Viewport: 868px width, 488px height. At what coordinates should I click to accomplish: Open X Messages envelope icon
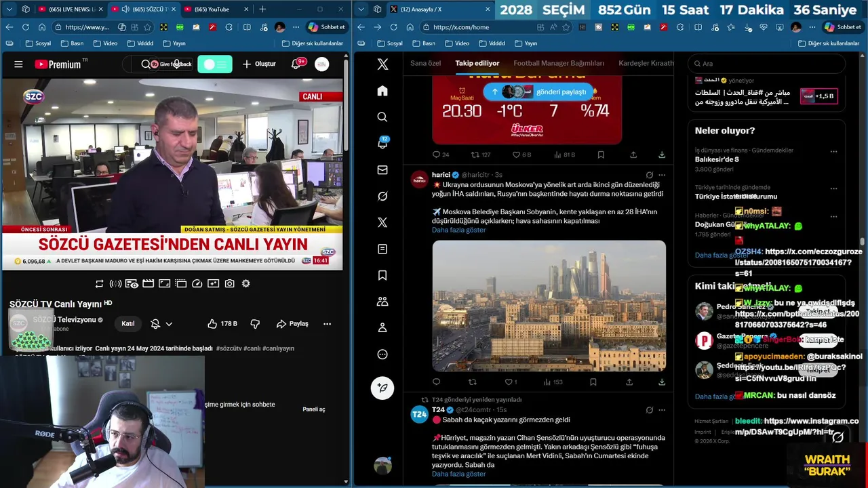point(382,170)
